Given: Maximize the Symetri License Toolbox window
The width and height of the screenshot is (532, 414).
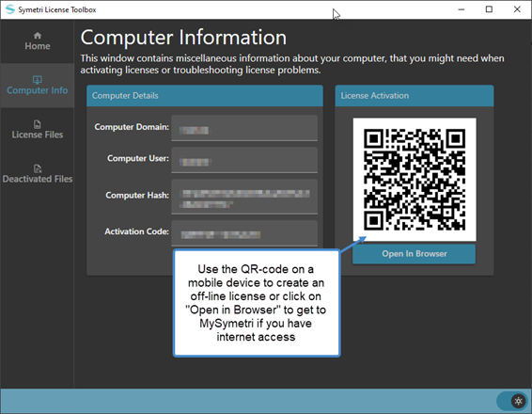Looking at the screenshot, I should point(489,9).
